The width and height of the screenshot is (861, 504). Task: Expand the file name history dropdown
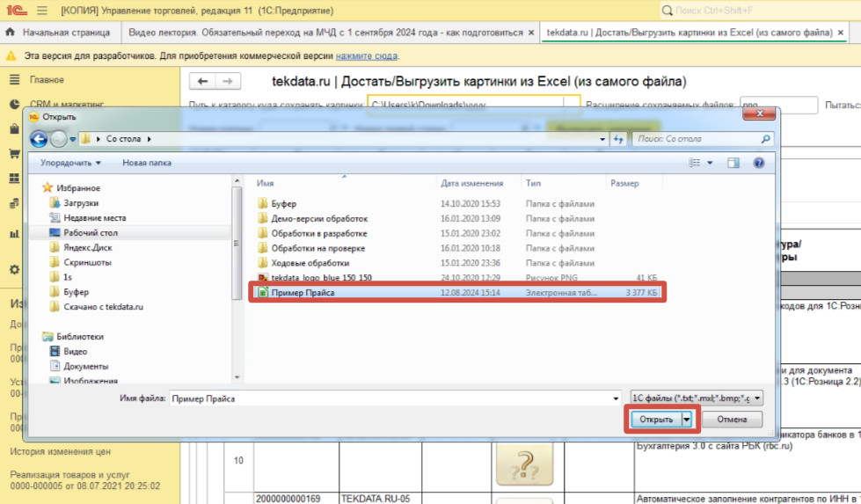click(616, 398)
